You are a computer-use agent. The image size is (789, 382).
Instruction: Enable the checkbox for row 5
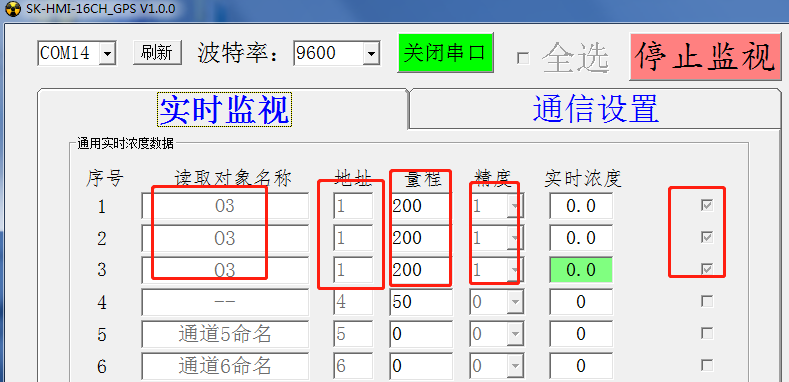[x=707, y=333]
